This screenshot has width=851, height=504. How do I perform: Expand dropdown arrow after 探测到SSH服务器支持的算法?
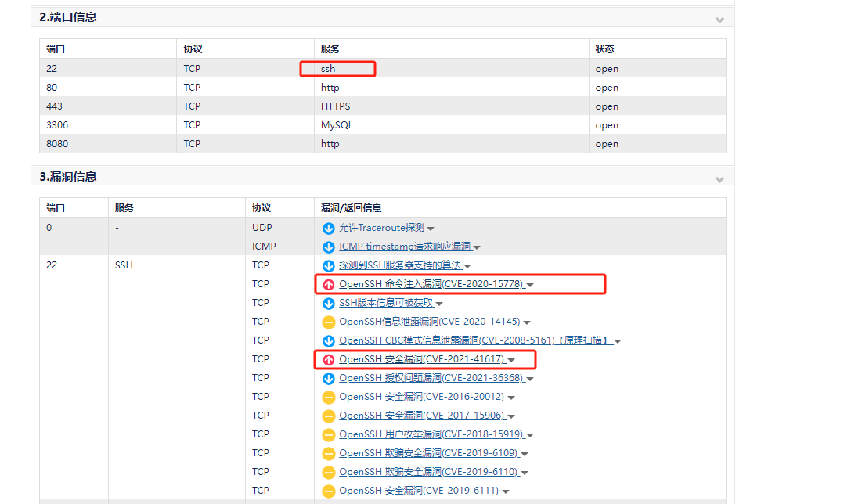[467, 266]
